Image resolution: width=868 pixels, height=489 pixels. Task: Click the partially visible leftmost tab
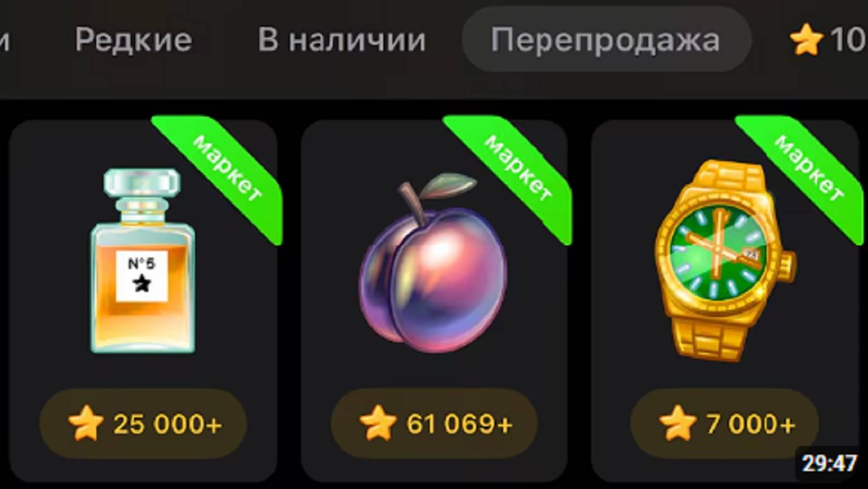click(x=4, y=40)
